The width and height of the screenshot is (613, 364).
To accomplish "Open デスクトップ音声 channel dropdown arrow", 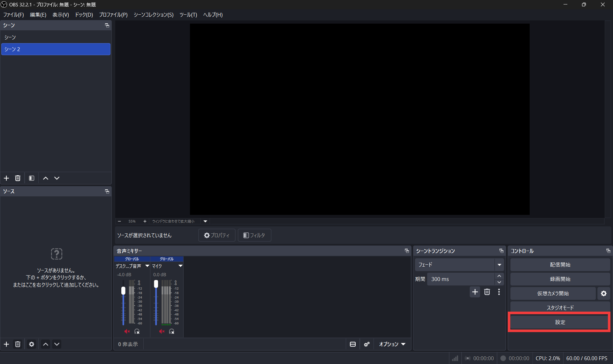I will click(147, 266).
